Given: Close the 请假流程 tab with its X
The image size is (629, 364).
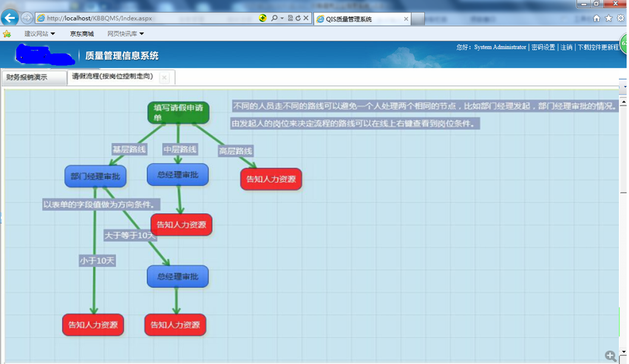Looking at the screenshot, I should pyautogui.click(x=165, y=78).
